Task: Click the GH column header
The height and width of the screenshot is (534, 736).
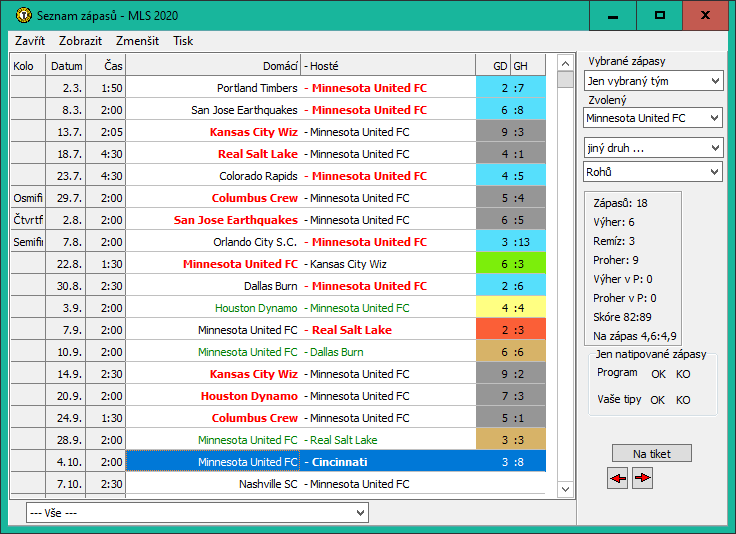Action: click(528, 66)
